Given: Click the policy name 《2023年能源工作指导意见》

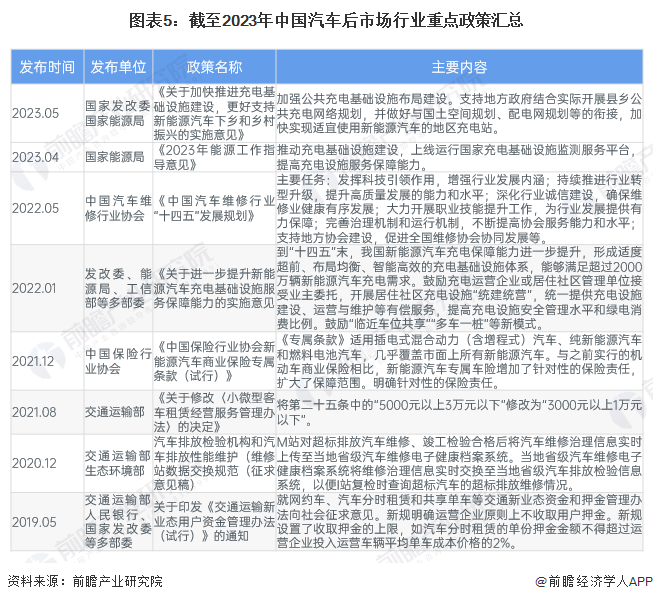Looking at the screenshot, I should click(214, 157).
